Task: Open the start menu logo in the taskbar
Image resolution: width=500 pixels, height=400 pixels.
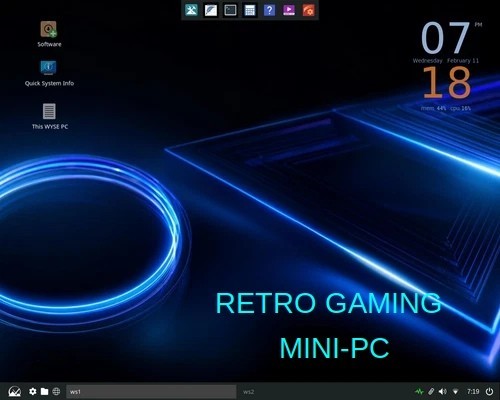Action: click(14, 391)
